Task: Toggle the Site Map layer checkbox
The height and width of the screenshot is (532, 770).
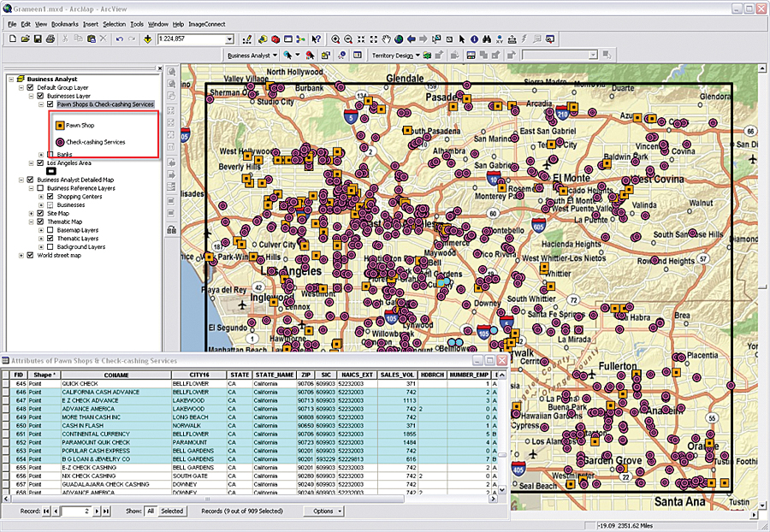Action: coord(40,214)
